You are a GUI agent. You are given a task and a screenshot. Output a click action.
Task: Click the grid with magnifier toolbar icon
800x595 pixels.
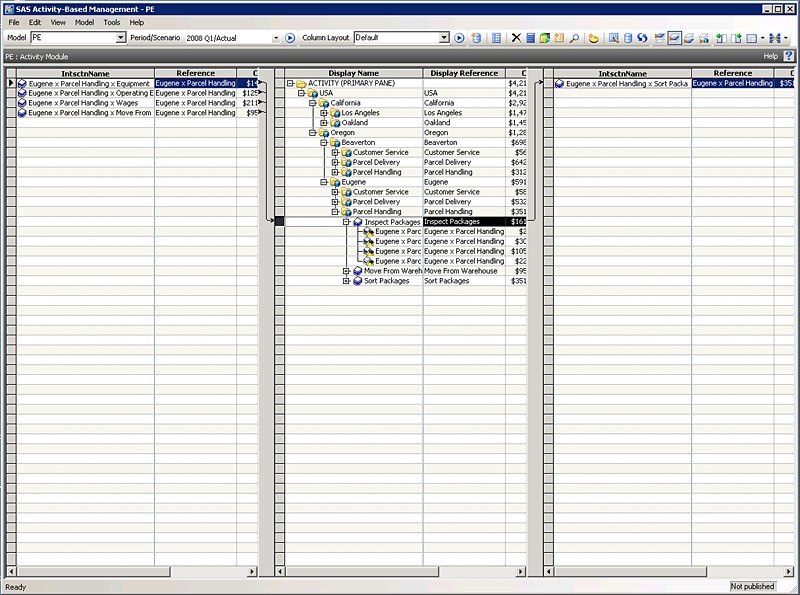coord(614,38)
